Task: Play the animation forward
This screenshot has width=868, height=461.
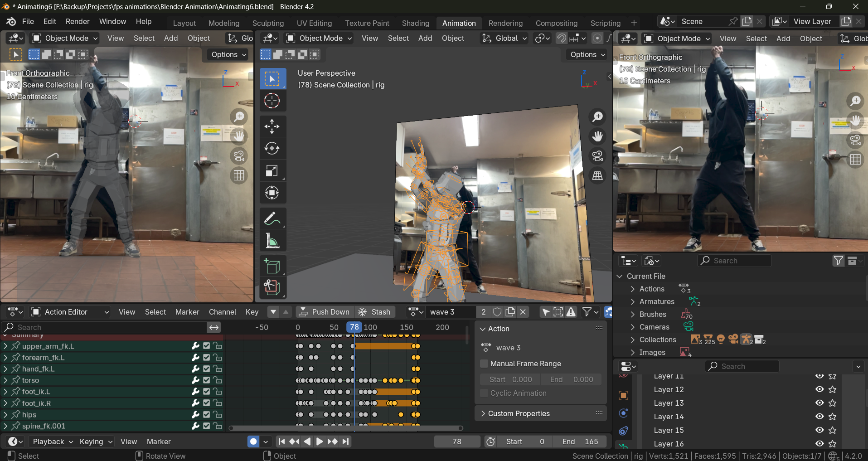Action: (320, 442)
